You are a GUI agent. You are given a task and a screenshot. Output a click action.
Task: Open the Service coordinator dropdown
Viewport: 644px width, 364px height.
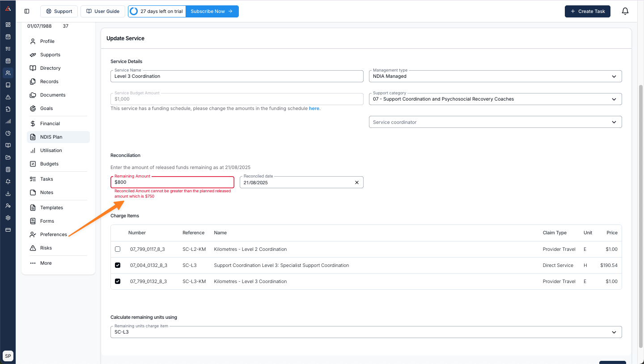tap(495, 122)
